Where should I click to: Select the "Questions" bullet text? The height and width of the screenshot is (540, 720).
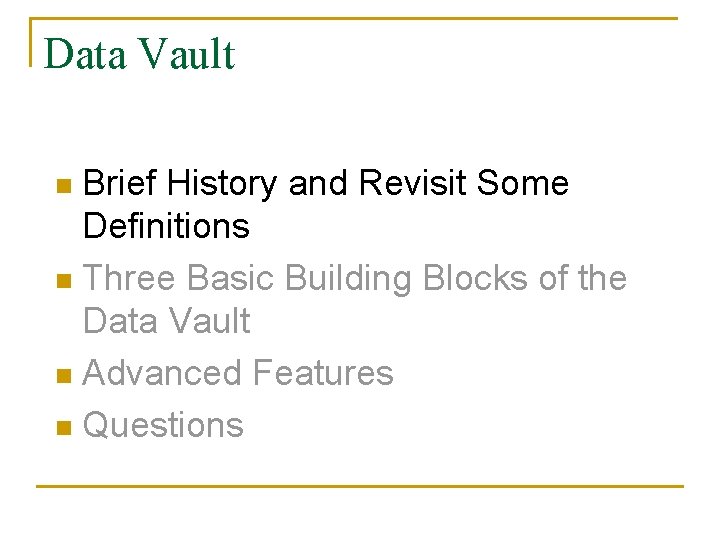(x=163, y=425)
